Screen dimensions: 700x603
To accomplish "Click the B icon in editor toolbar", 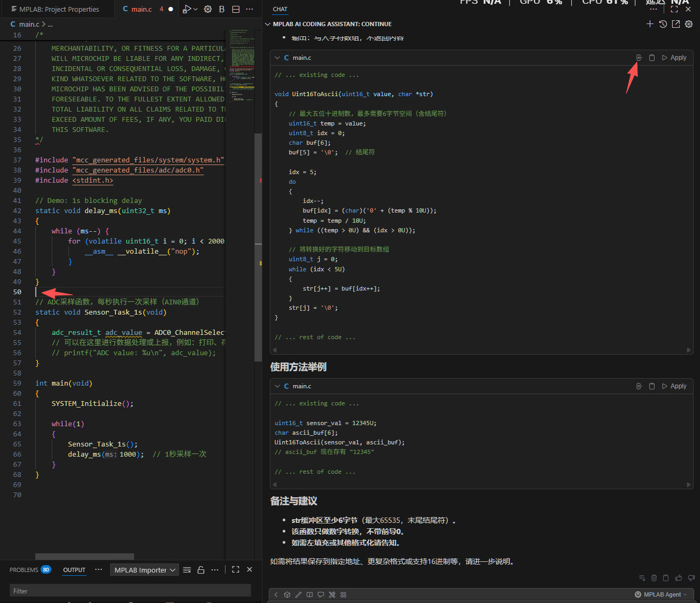I will click(222, 9).
